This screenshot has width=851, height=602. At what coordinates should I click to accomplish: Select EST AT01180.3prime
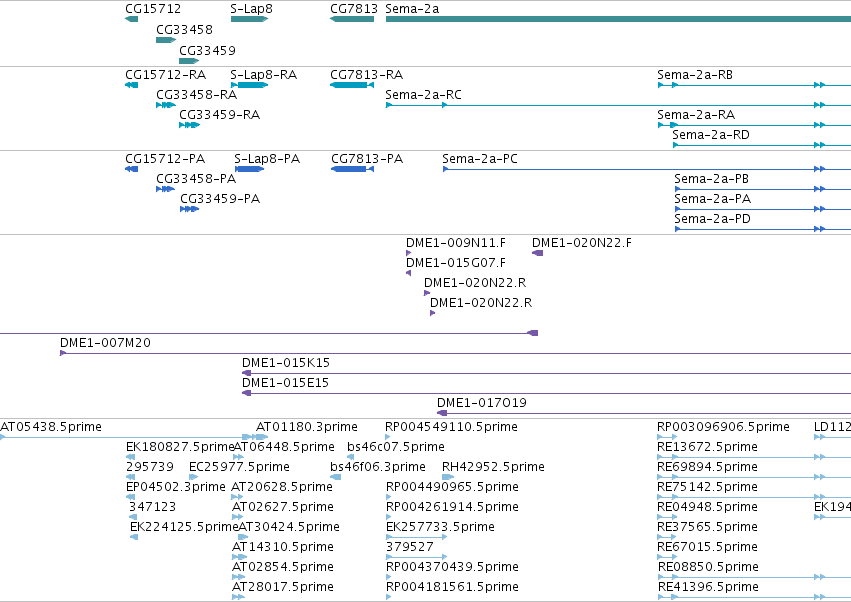[x=307, y=427]
